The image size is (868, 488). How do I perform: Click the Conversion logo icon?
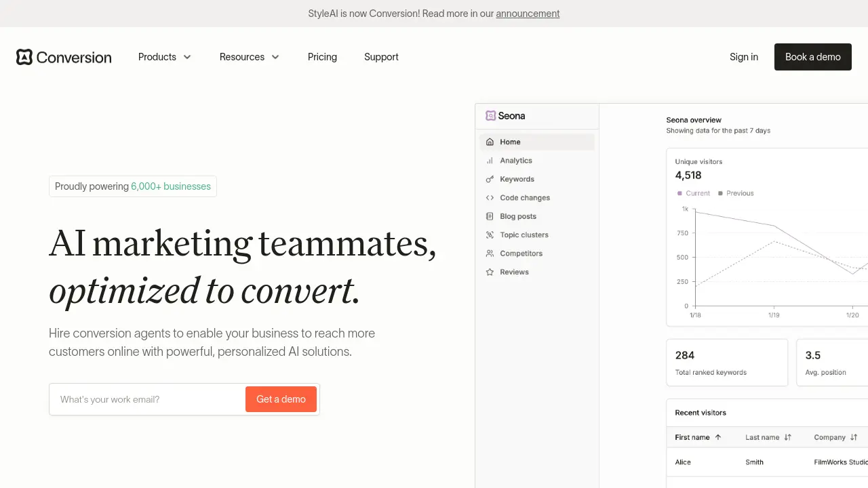(x=24, y=57)
